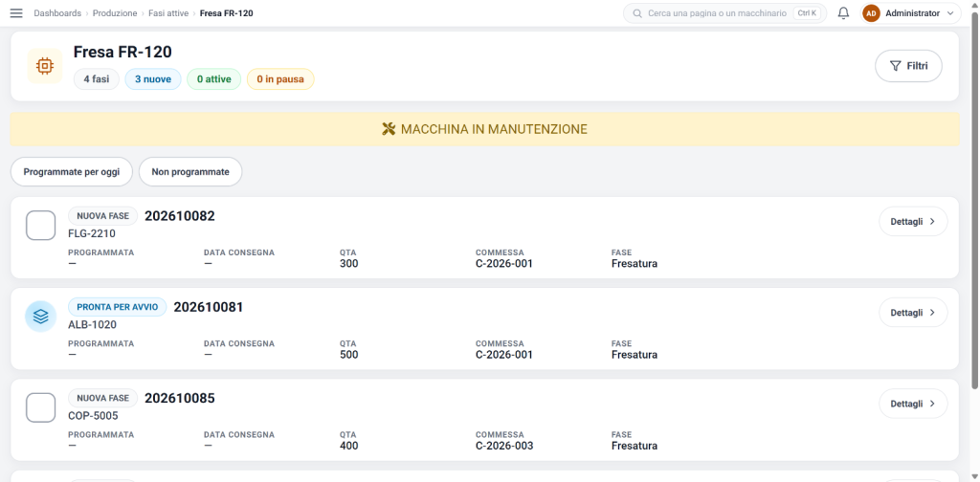Focus the Cerca una pagina search field

pyautogui.click(x=725, y=13)
